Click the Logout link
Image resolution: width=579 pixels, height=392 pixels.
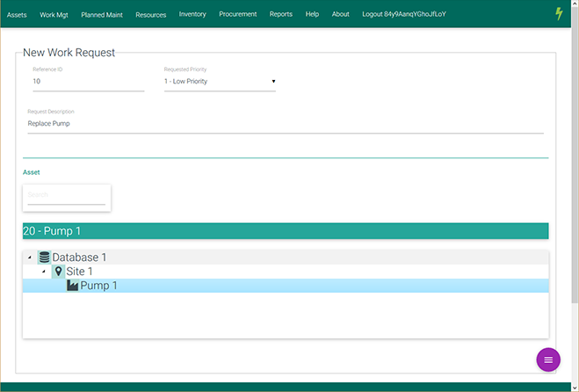[404, 14]
